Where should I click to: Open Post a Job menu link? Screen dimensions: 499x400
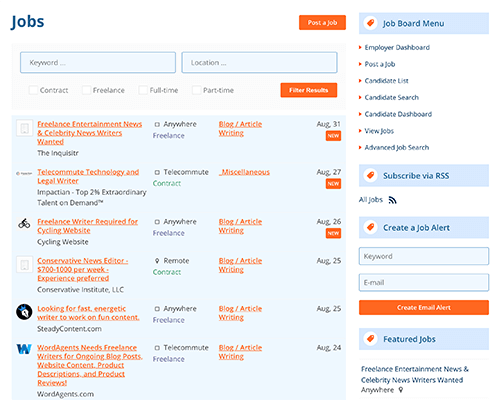[380, 64]
